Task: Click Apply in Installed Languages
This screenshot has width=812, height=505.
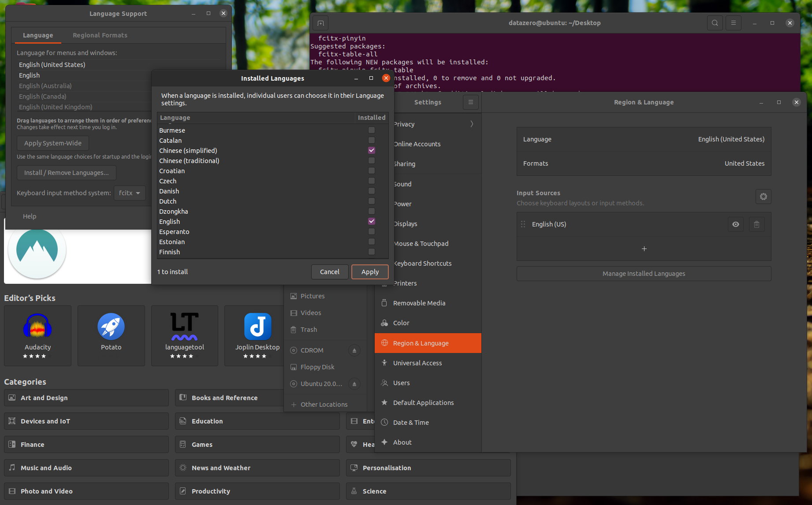Action: coord(370,272)
